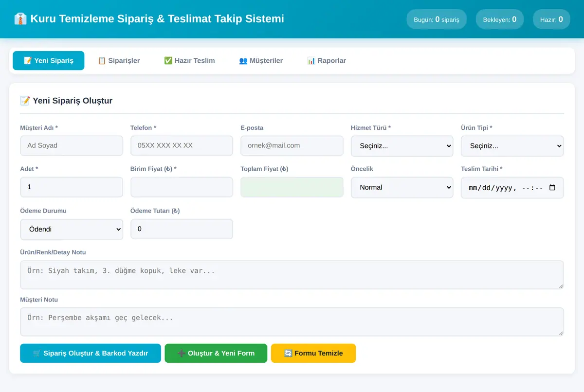The width and height of the screenshot is (584, 392).
Task: Open the Raporlar tab
Action: (x=327, y=61)
